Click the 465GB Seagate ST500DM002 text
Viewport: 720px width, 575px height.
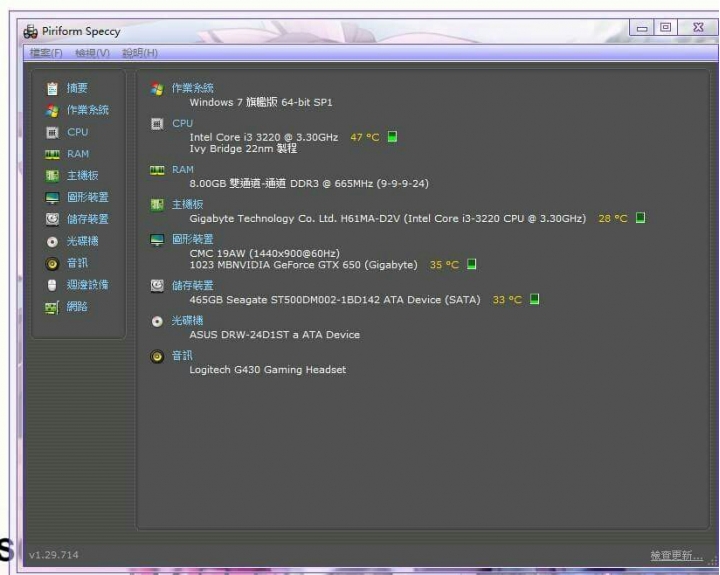(x=335, y=299)
